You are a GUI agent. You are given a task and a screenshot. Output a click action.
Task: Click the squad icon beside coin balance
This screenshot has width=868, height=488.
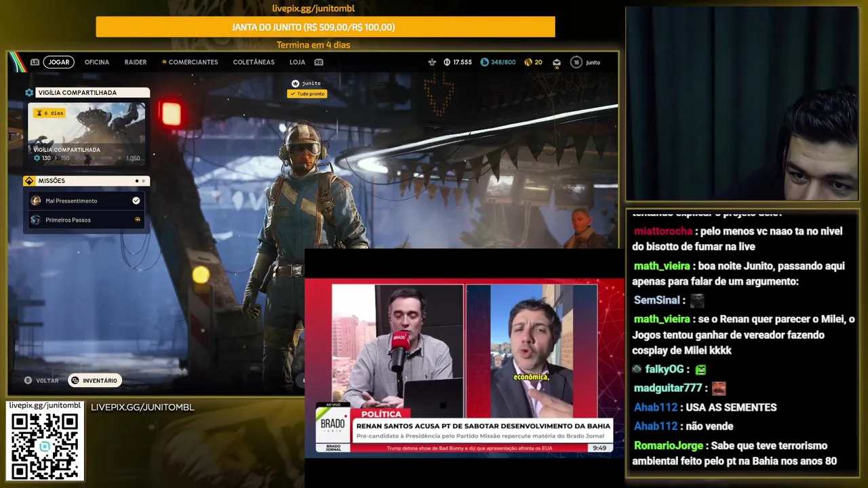click(432, 62)
